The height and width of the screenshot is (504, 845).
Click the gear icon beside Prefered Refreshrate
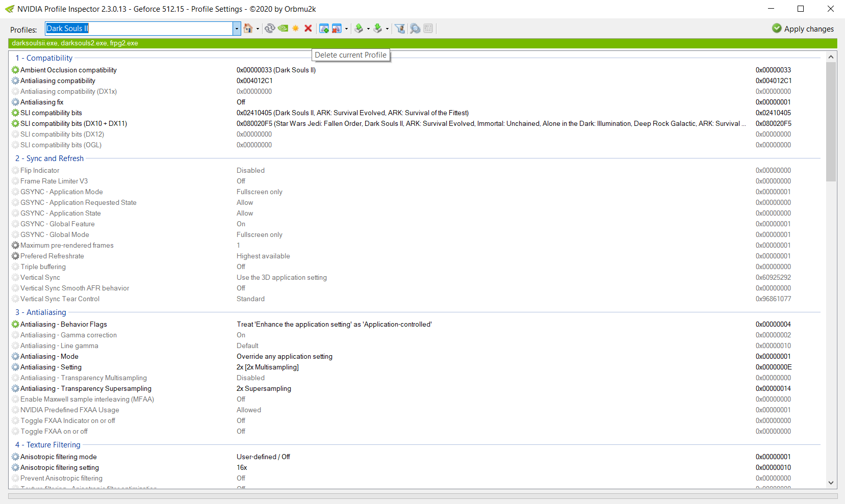(15, 256)
